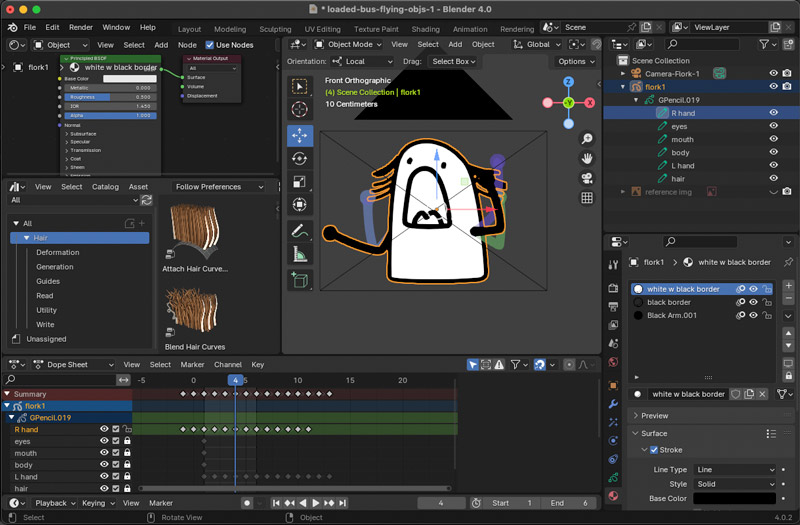Collapse the GPencil.019 tree in outliner
Viewport: 800px width, 525px height.
click(x=637, y=100)
